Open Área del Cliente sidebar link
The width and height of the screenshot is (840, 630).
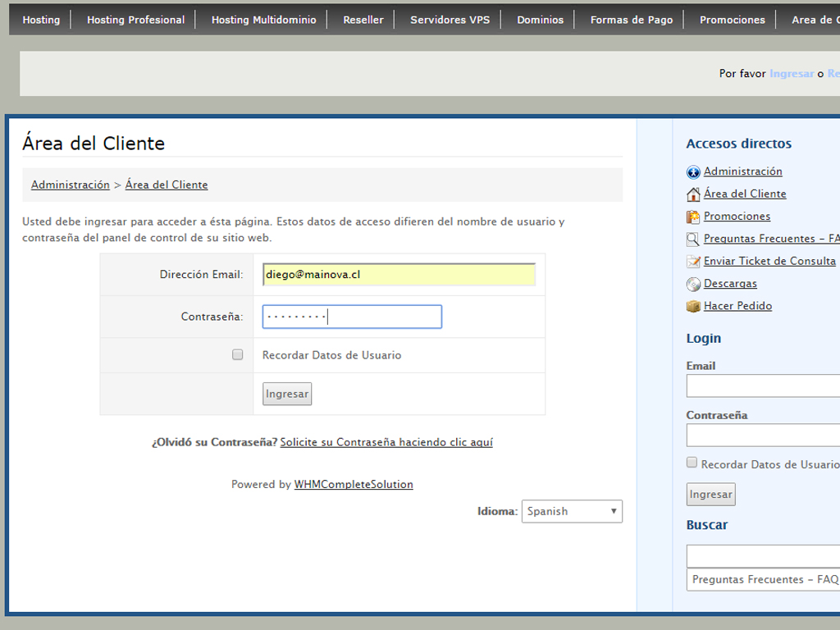[x=745, y=194]
